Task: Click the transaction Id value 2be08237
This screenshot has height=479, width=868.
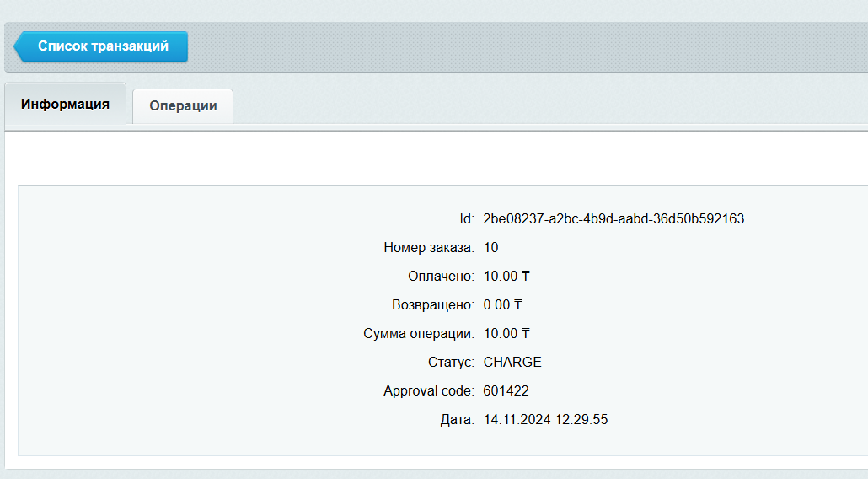Action: pos(613,219)
